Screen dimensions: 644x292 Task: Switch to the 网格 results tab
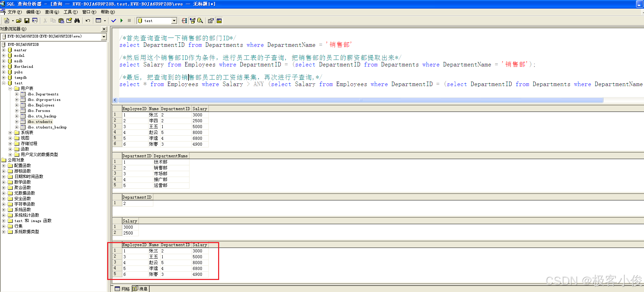point(122,289)
